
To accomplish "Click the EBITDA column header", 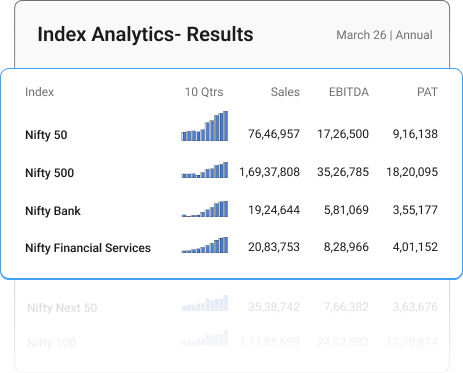I will [x=349, y=92].
